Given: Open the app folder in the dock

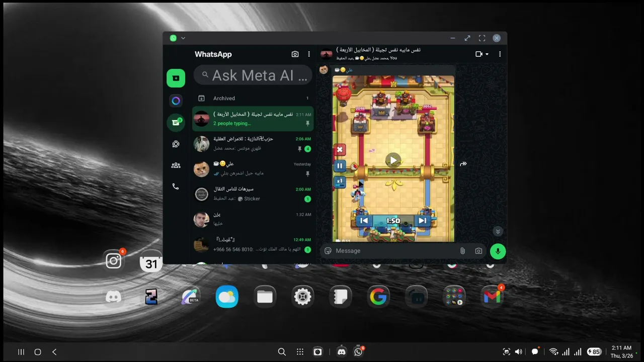Looking at the screenshot, I should pos(454,297).
